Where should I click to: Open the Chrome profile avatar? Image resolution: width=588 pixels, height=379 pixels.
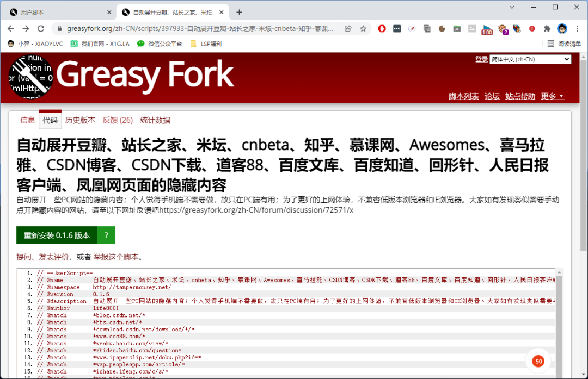(x=562, y=28)
